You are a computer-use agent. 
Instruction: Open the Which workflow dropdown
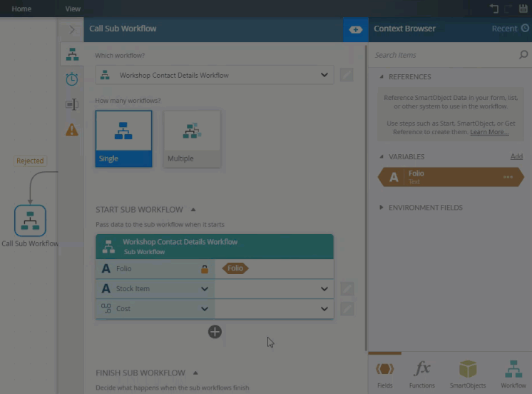215,75
